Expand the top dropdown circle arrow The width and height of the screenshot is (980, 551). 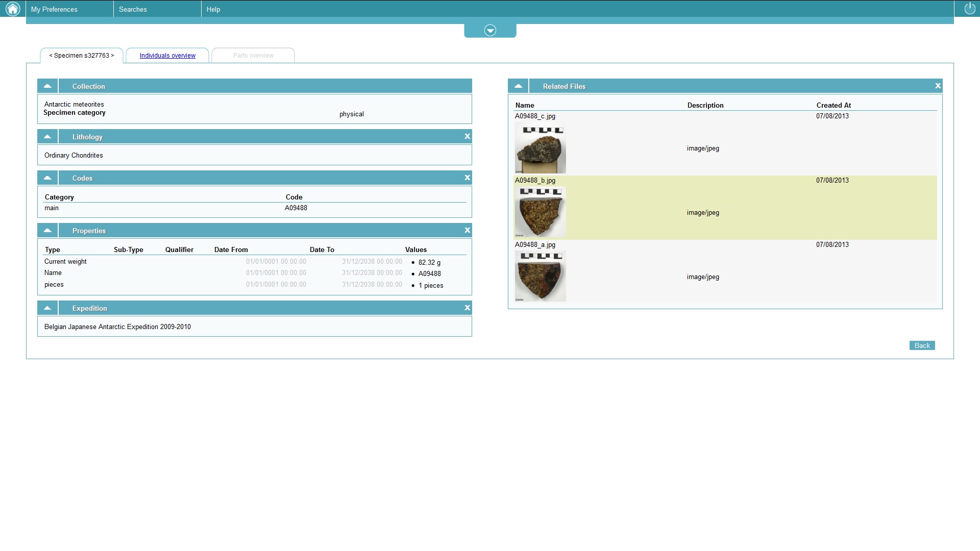coord(490,31)
